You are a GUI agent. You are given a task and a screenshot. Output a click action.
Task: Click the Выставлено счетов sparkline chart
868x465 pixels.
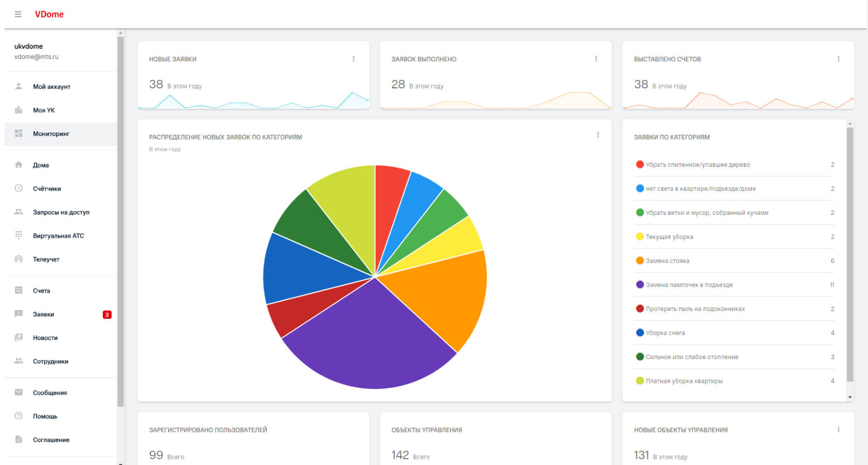coord(738,100)
